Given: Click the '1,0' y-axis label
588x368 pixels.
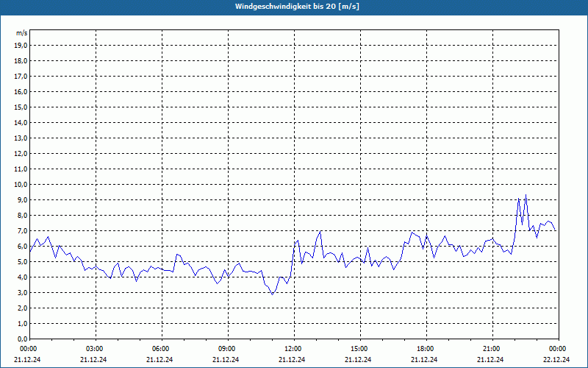Looking at the screenshot, I should [x=22, y=324].
